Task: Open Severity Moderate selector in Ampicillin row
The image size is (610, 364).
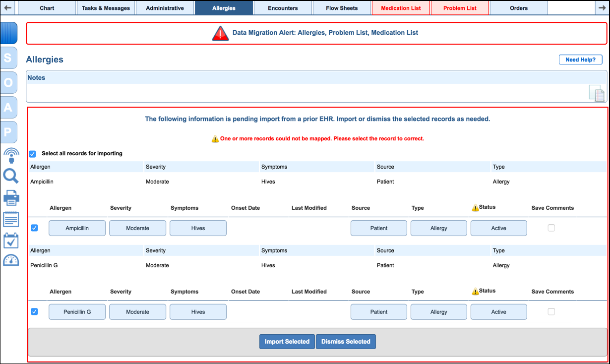Action: [x=138, y=228]
